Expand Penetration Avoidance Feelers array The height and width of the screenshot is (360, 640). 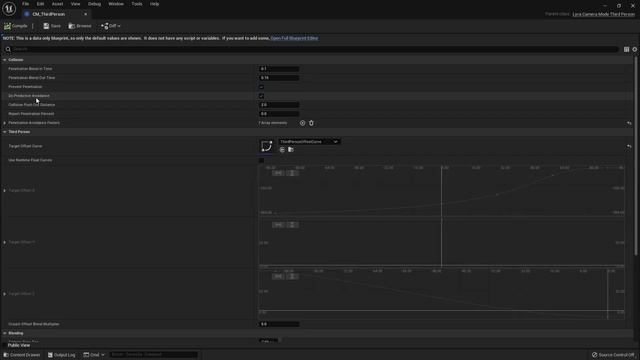(4, 123)
